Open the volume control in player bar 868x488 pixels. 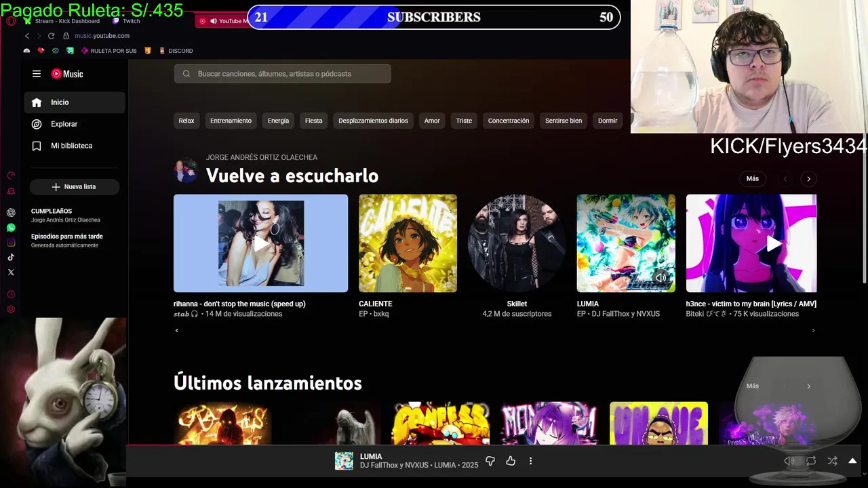[x=790, y=461]
